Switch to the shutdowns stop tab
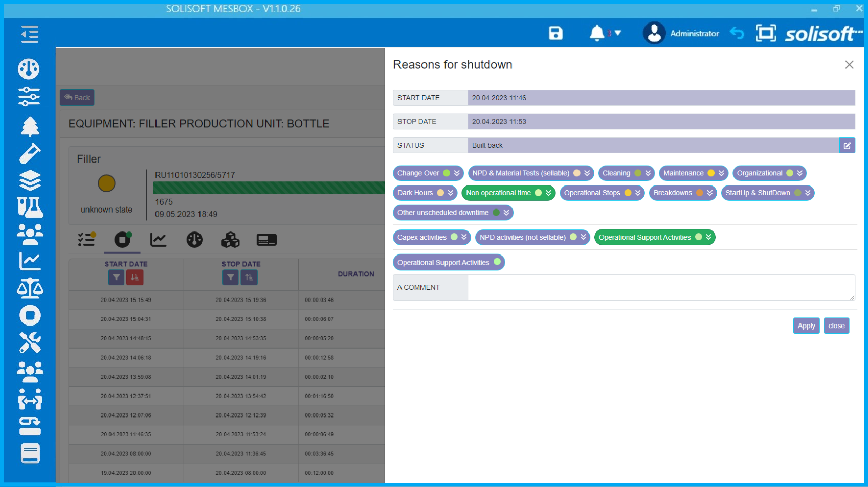 [x=122, y=239]
